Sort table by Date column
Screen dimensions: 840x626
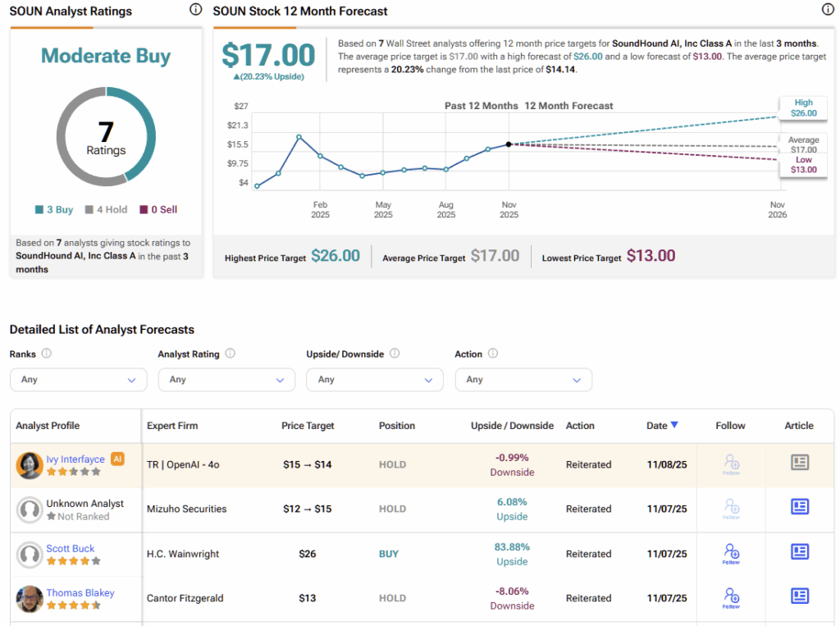pos(662,425)
